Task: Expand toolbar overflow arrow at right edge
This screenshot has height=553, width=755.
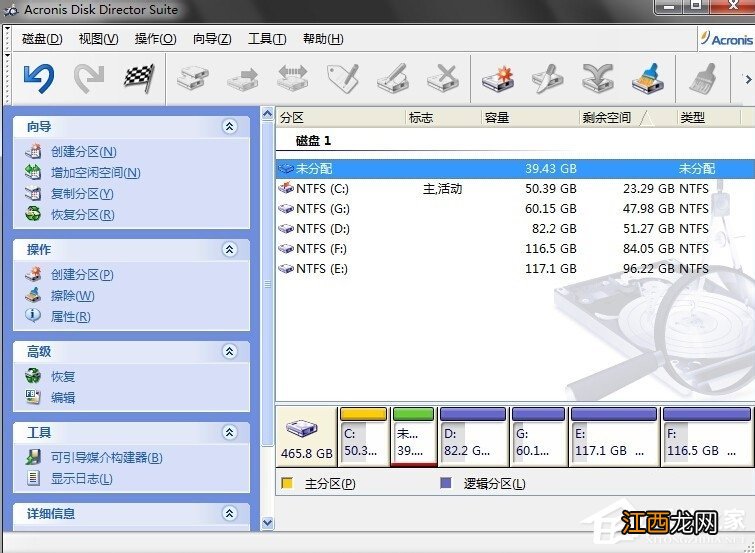Action: pos(748,79)
